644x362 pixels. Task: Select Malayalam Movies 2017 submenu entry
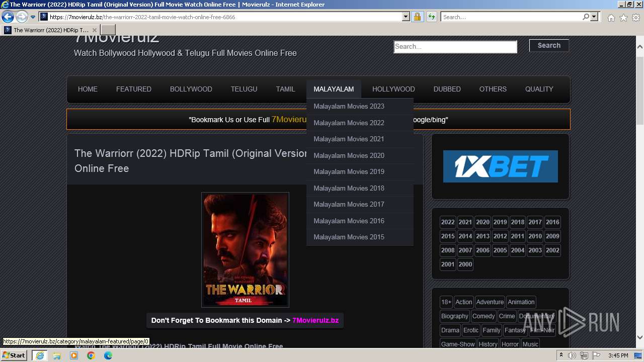pos(360,204)
